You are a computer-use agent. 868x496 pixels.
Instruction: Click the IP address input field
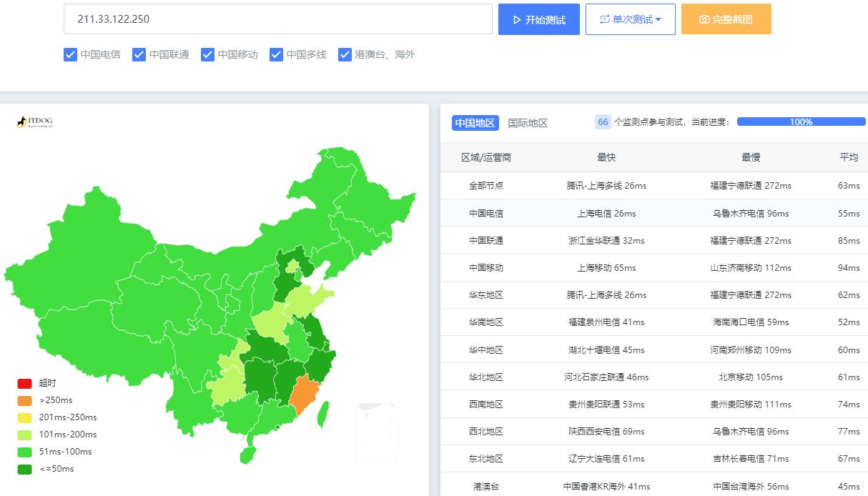pos(277,19)
